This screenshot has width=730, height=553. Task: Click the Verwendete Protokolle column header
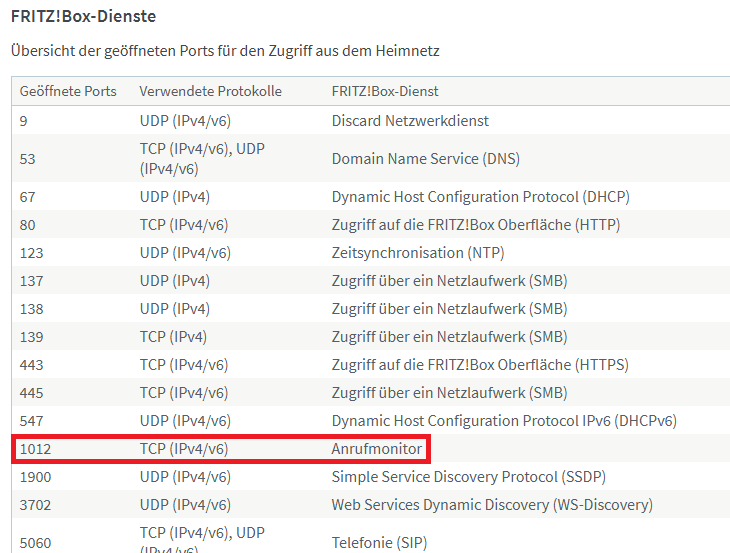pyautogui.click(x=210, y=91)
